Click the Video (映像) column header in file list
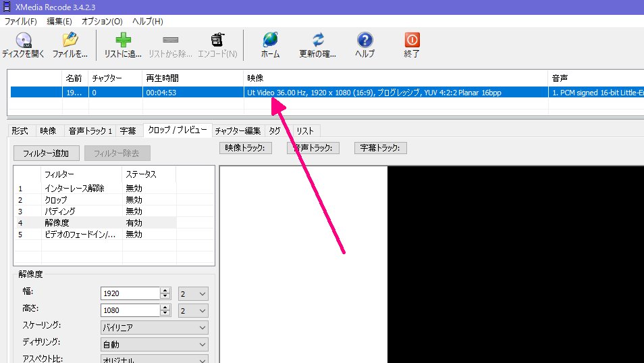 click(x=396, y=78)
